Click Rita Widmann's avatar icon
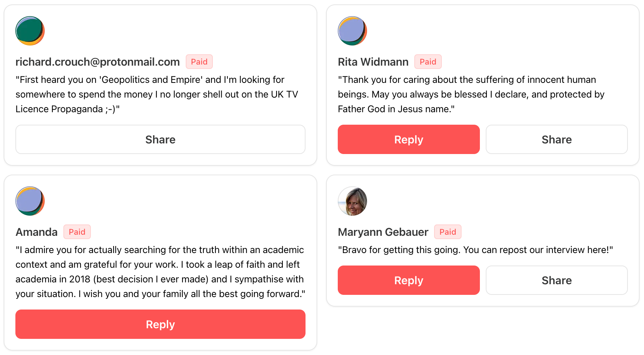 pyautogui.click(x=352, y=31)
